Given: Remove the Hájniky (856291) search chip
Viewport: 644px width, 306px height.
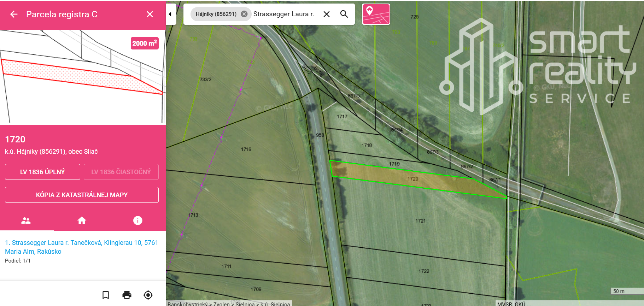Looking at the screenshot, I should [244, 14].
